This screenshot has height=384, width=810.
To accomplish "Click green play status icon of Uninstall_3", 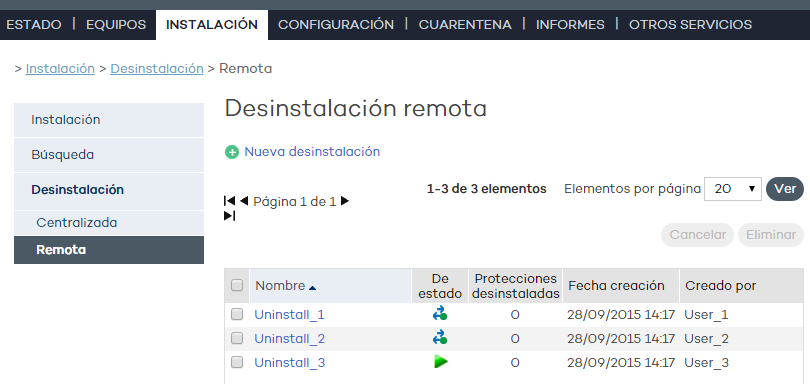I will click(x=441, y=362).
